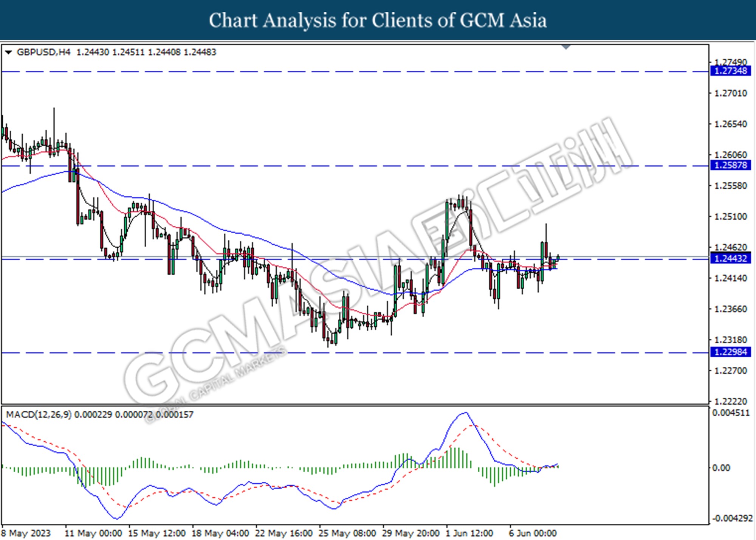Click the 1.23660 price axis value
The height and width of the screenshot is (540, 756).
coord(731,310)
